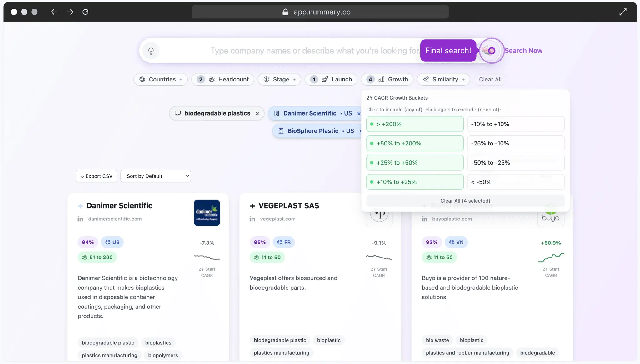Viewport: 640px width, 364px height.
Task: Open LinkedIn icon for vegeplast.com
Action: coord(252,219)
